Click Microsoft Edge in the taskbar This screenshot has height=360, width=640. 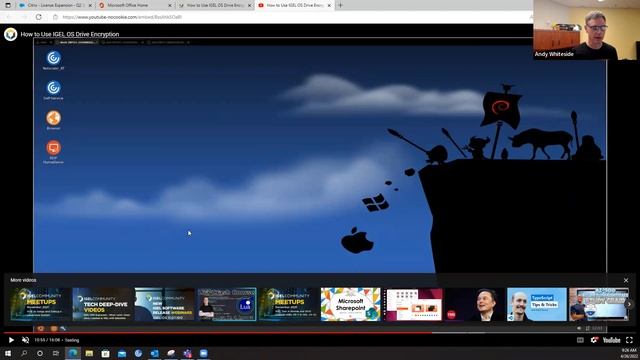coord(73,353)
